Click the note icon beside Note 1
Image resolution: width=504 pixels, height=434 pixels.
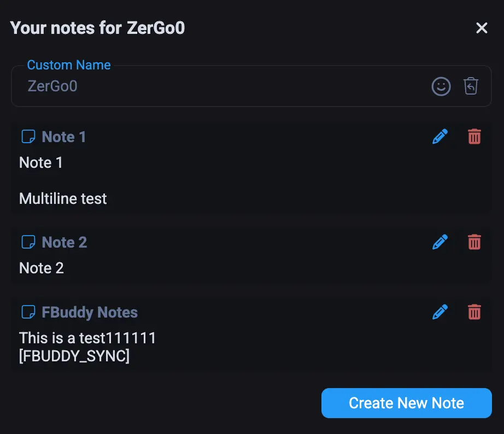coord(28,137)
